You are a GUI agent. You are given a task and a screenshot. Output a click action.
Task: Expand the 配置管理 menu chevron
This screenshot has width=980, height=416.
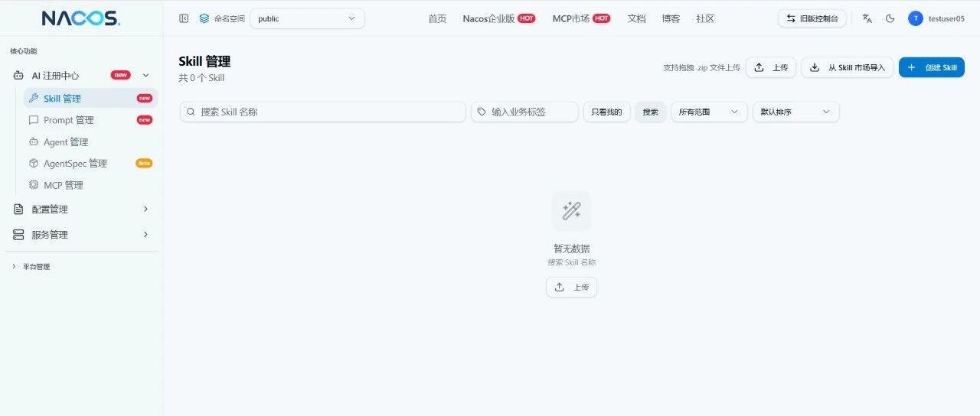pyautogui.click(x=146, y=210)
